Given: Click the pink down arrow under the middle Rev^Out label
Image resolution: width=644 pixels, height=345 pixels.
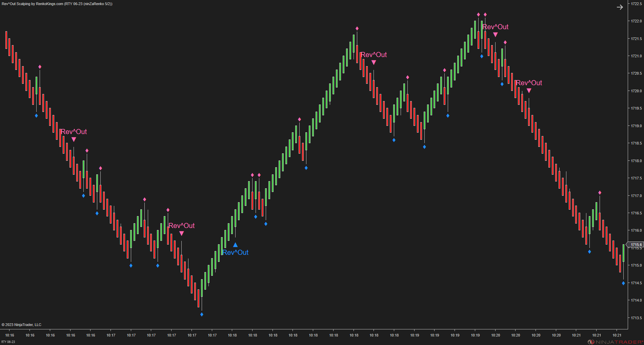Looking at the screenshot, I should (374, 62).
